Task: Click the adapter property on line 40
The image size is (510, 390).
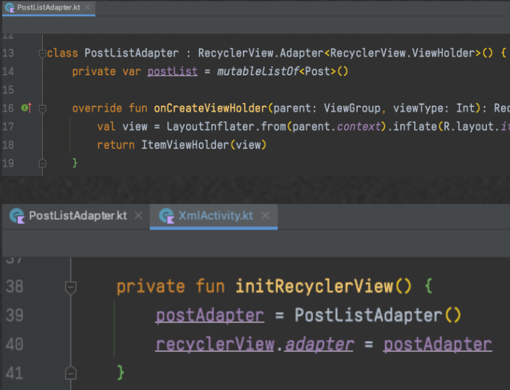Action: pos(319,344)
